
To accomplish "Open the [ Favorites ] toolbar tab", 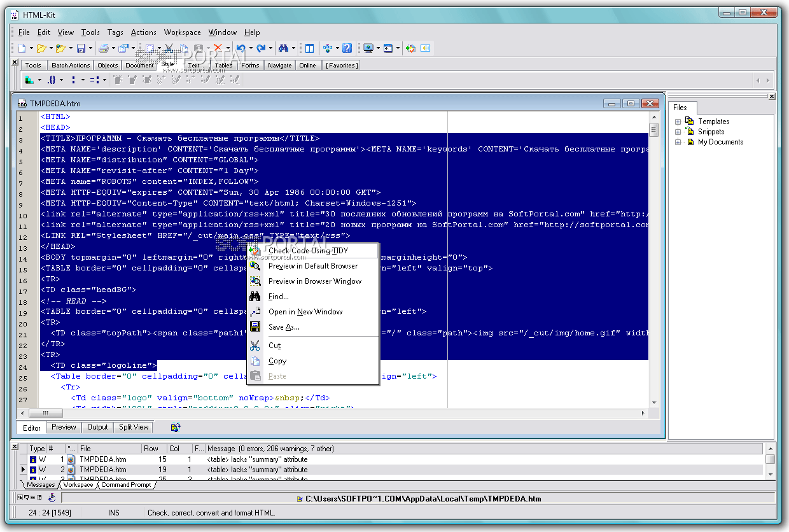I will [x=342, y=65].
